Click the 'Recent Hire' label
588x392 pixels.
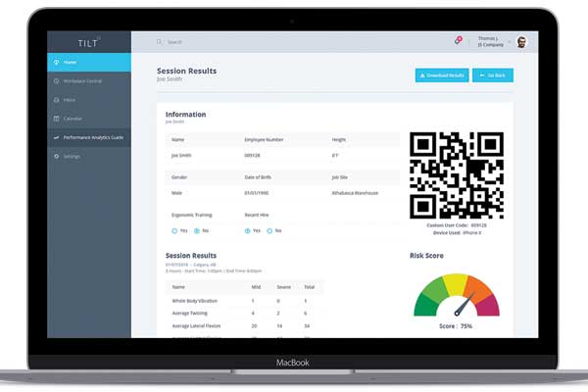pyautogui.click(x=257, y=215)
